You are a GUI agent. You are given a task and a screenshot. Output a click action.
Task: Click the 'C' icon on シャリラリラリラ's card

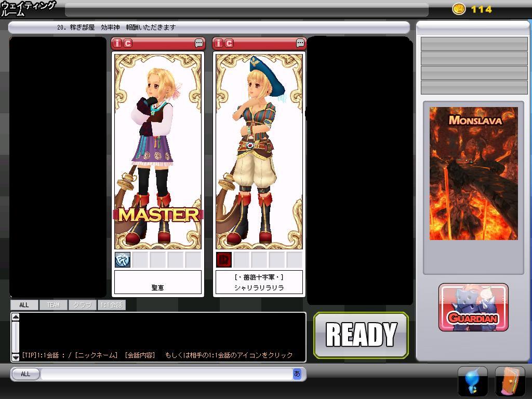pos(229,43)
